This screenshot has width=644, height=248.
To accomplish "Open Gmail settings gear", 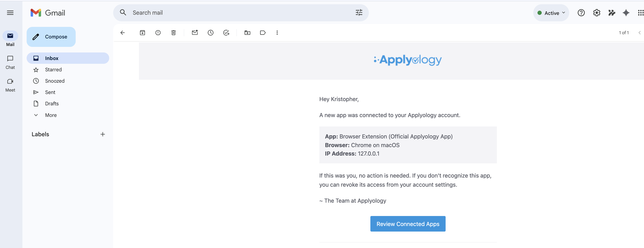I will click(x=597, y=13).
